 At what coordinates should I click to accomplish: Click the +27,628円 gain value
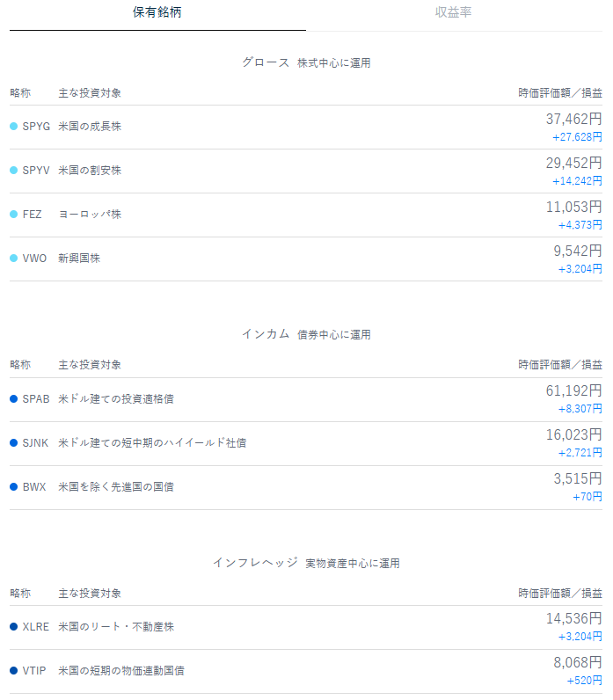[x=577, y=137]
